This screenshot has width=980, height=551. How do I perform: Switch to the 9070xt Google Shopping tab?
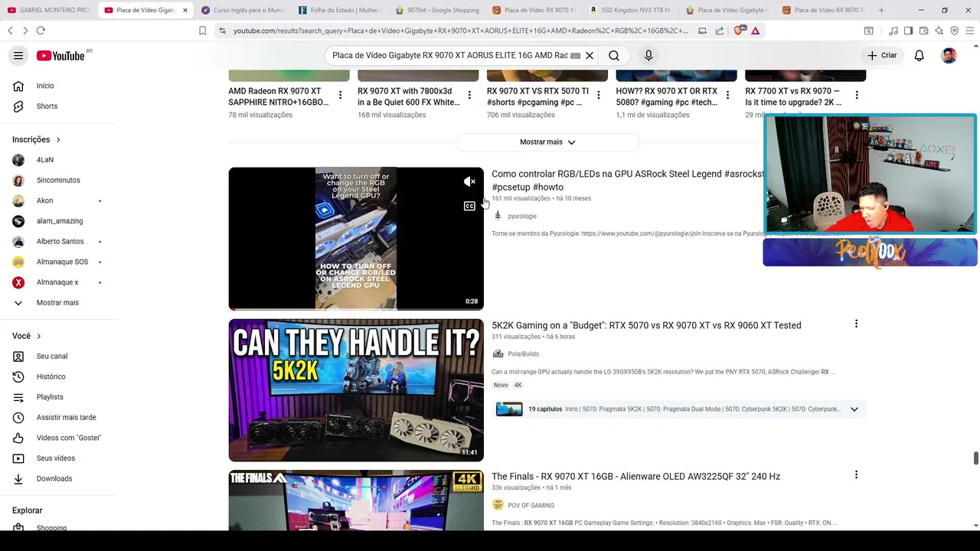(437, 10)
